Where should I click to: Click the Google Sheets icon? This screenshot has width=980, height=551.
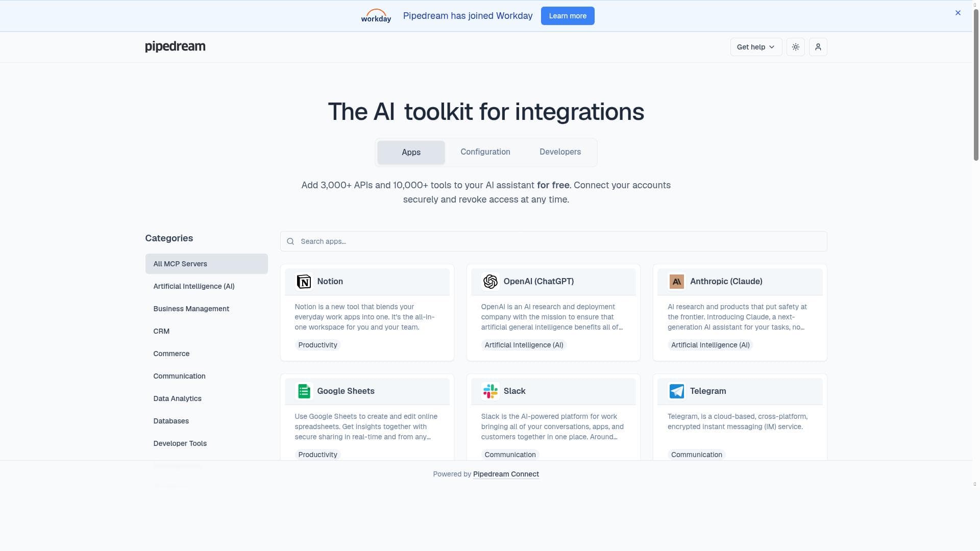click(x=304, y=391)
